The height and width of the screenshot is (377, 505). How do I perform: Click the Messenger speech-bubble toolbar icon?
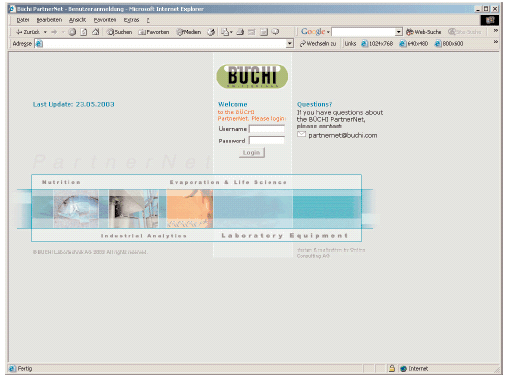tap(275, 32)
